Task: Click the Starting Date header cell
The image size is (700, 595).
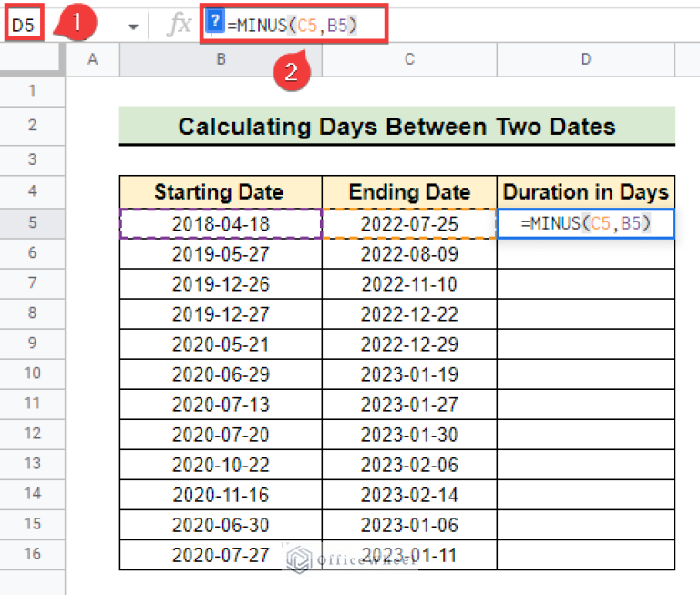Action: point(221,192)
